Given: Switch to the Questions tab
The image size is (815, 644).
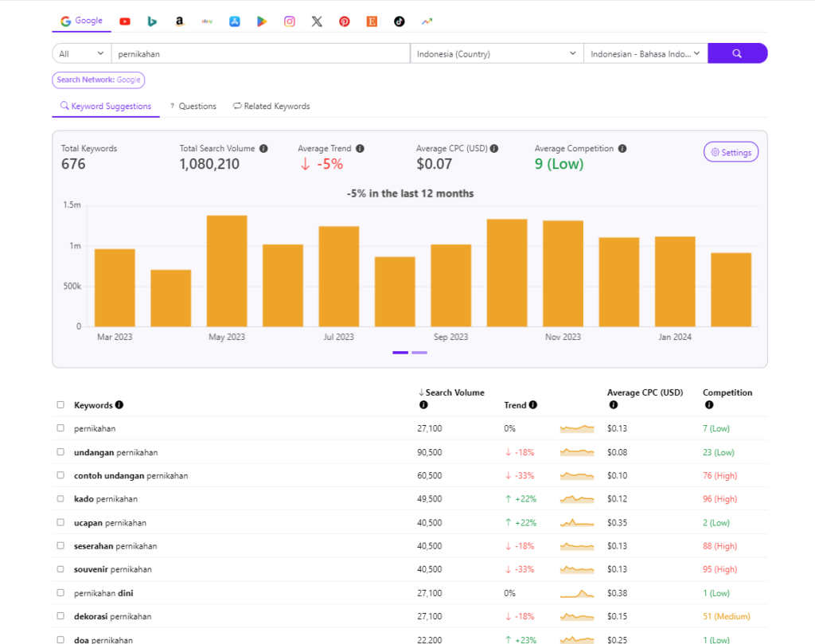Looking at the screenshot, I should click(x=193, y=106).
